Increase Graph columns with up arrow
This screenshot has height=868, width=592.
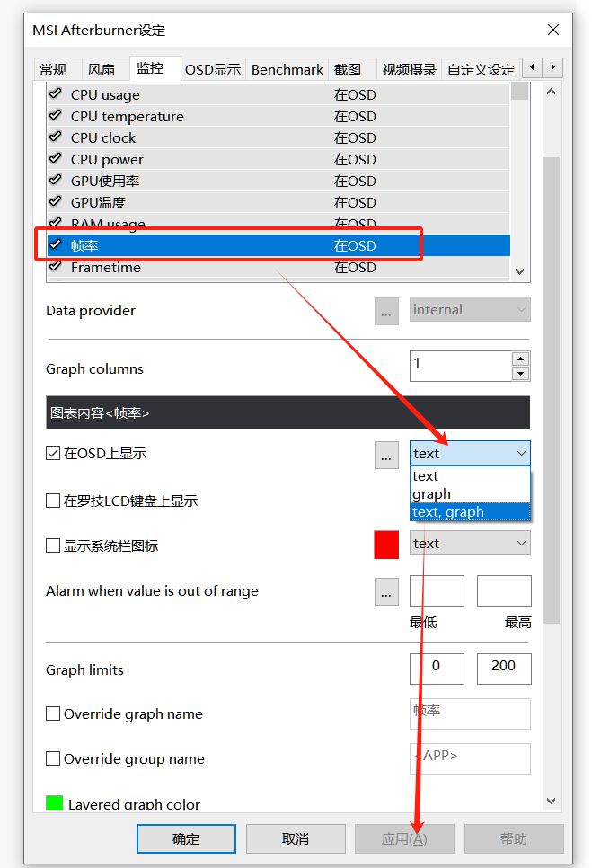(520, 359)
